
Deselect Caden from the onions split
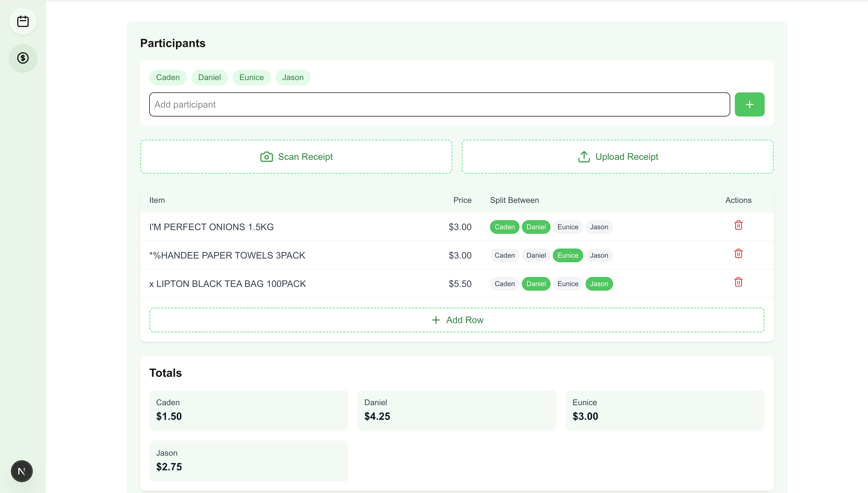[504, 227]
